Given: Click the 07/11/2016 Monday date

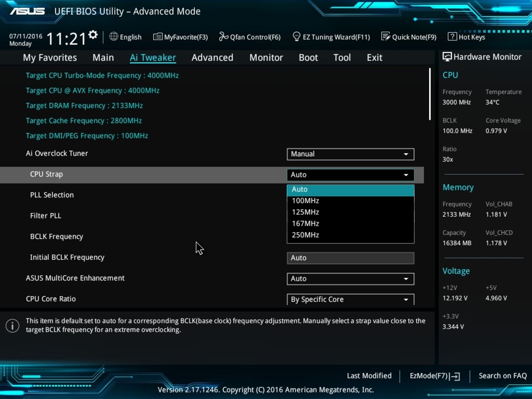Looking at the screenshot, I should pos(25,40).
